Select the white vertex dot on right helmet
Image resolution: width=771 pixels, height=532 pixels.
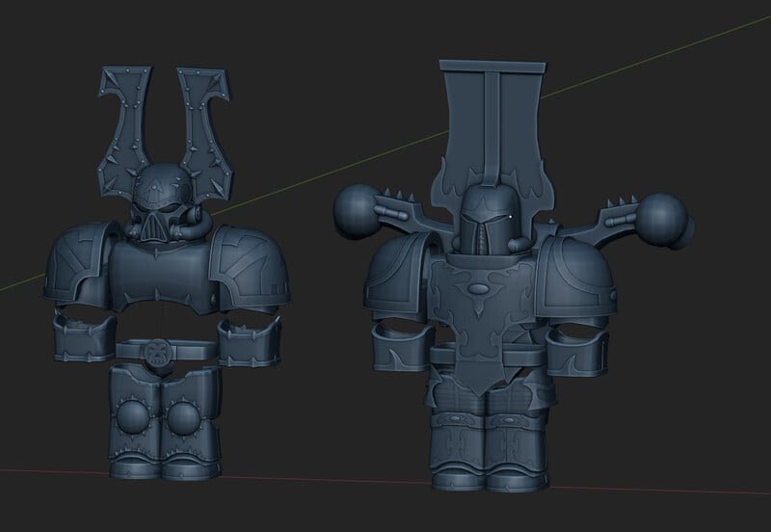pos(511,216)
